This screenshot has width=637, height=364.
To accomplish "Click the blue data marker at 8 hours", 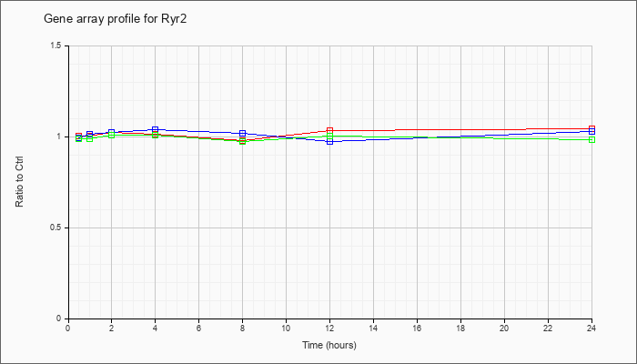I will tap(242, 133).
